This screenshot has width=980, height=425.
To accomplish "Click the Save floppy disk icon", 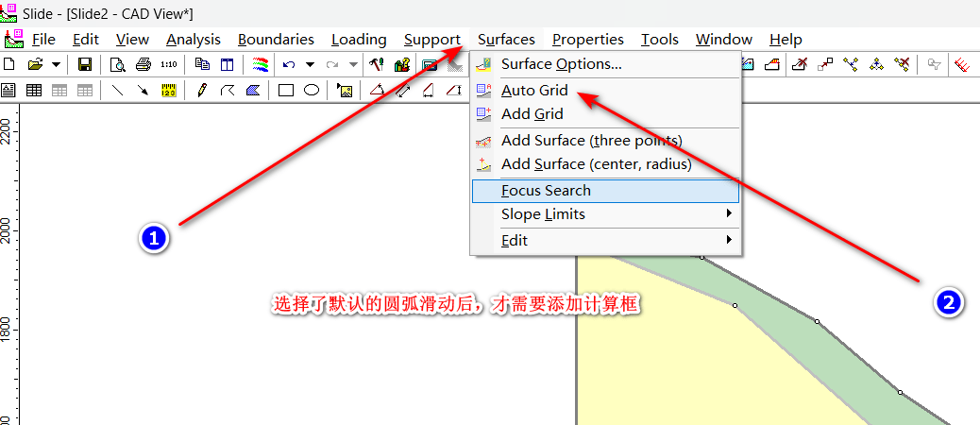I will pos(84,64).
